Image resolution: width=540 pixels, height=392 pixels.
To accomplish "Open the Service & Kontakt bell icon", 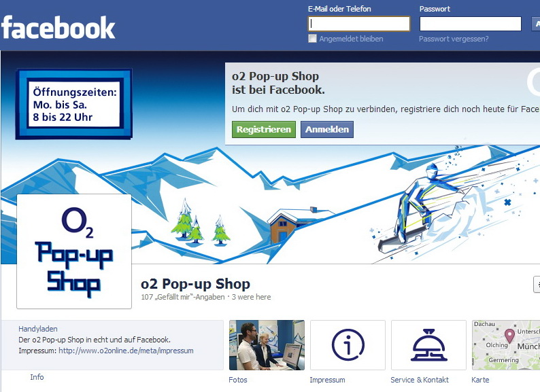I will [428, 345].
